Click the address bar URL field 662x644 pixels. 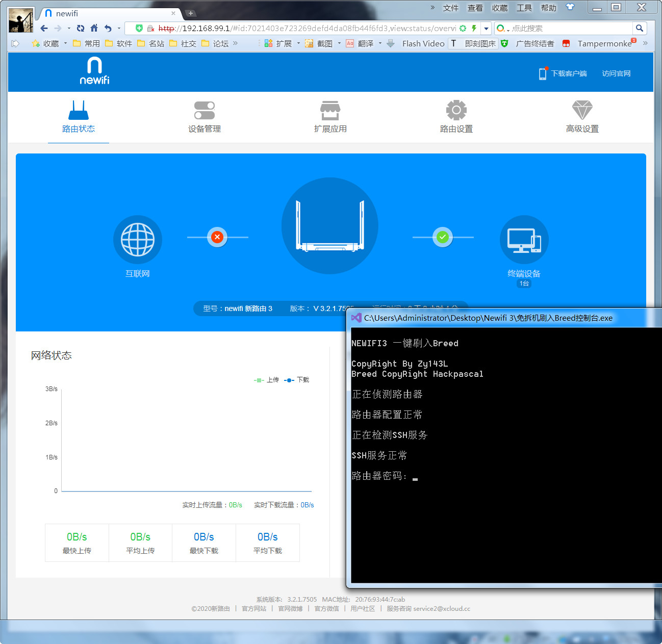tap(306, 29)
